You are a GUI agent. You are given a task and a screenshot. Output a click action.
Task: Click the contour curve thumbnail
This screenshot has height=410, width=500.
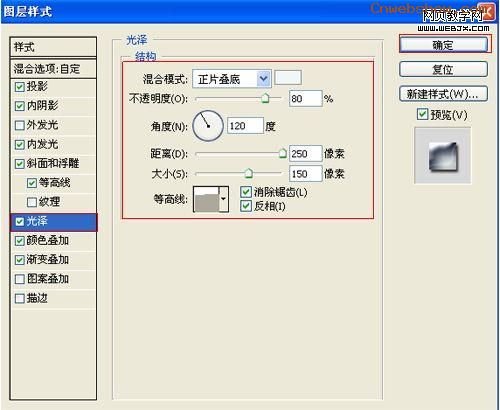(207, 199)
